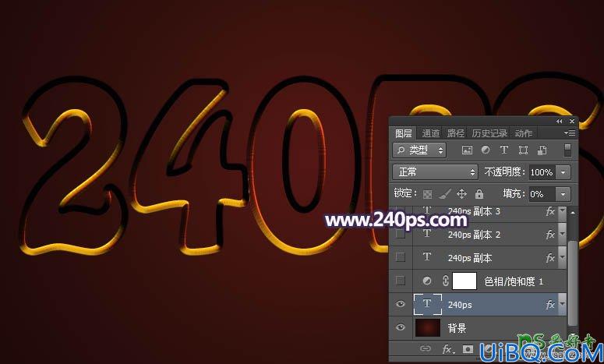604x364 pixels.
Task: Collapse the panel with double-arrow icon
Action: (x=559, y=122)
